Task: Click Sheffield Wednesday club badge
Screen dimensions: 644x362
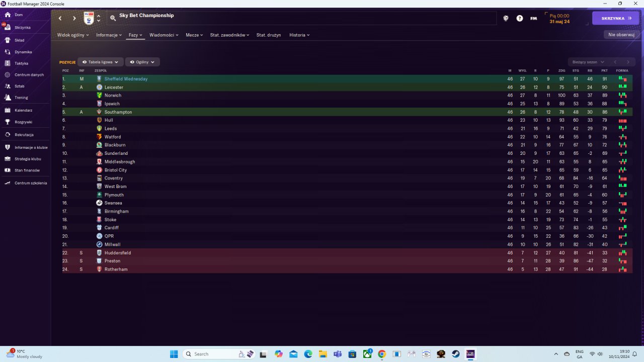Action: pos(99,79)
